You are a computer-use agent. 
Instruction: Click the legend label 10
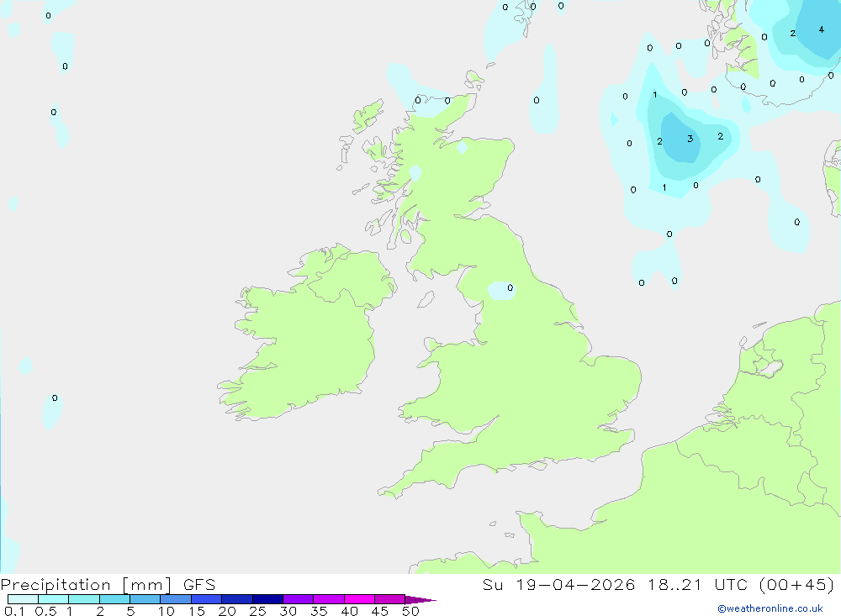167,611
